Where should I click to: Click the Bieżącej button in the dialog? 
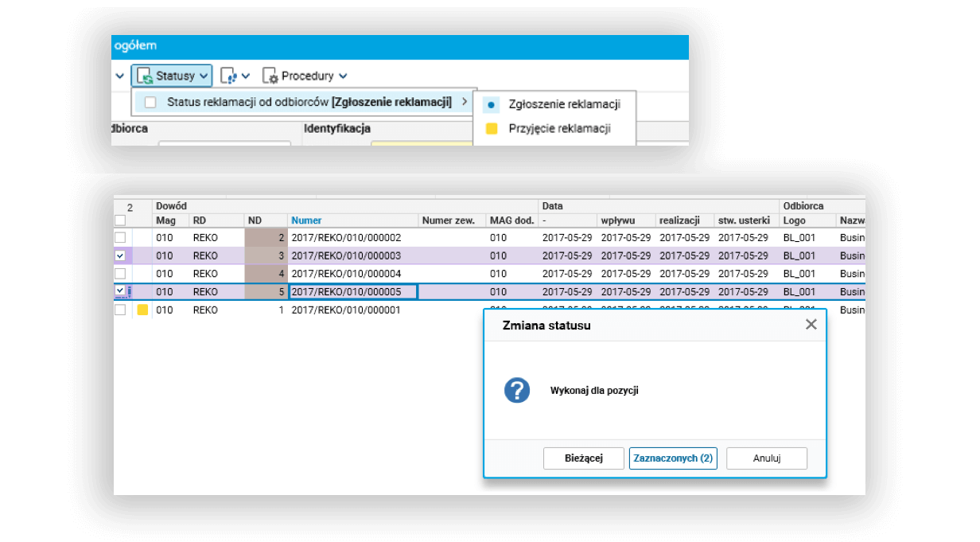pyautogui.click(x=584, y=458)
